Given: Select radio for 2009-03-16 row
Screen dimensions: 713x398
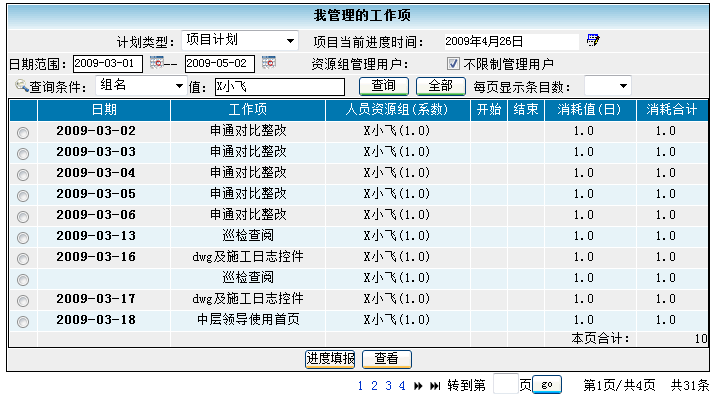Looking at the screenshot, I should point(23,258).
